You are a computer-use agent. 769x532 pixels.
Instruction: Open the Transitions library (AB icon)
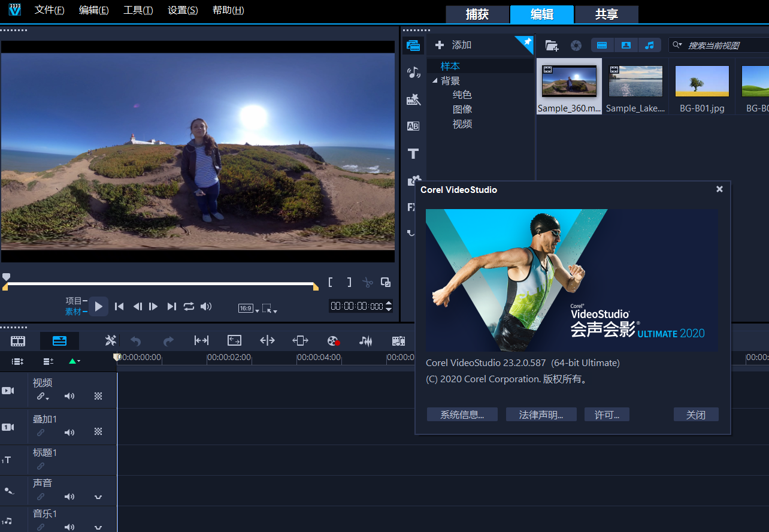413,126
